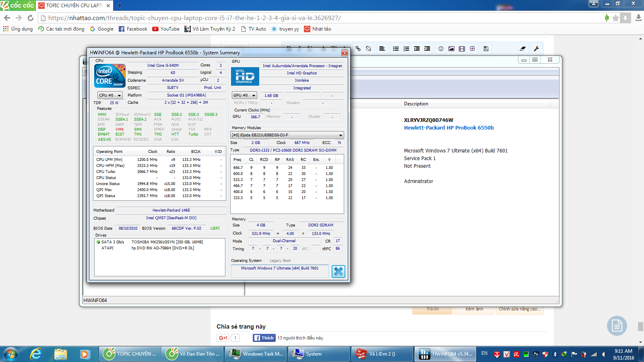Open a new browser tab

tap(120, 5)
